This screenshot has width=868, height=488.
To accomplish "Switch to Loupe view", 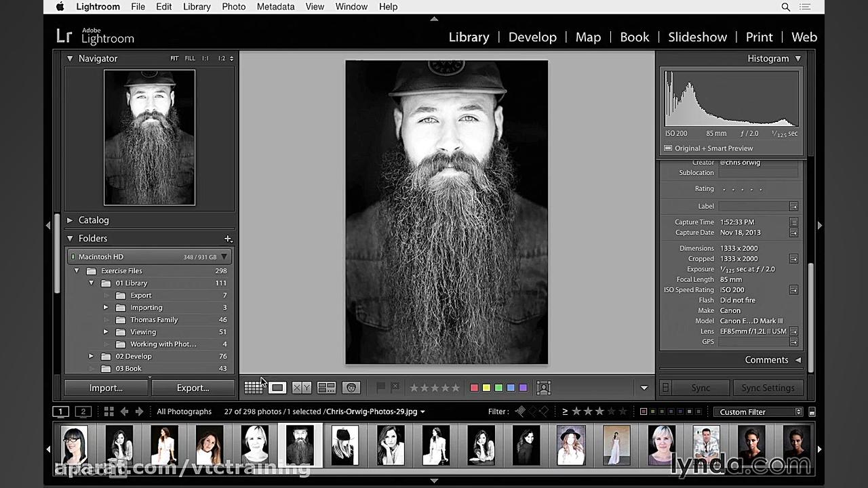I will click(277, 387).
